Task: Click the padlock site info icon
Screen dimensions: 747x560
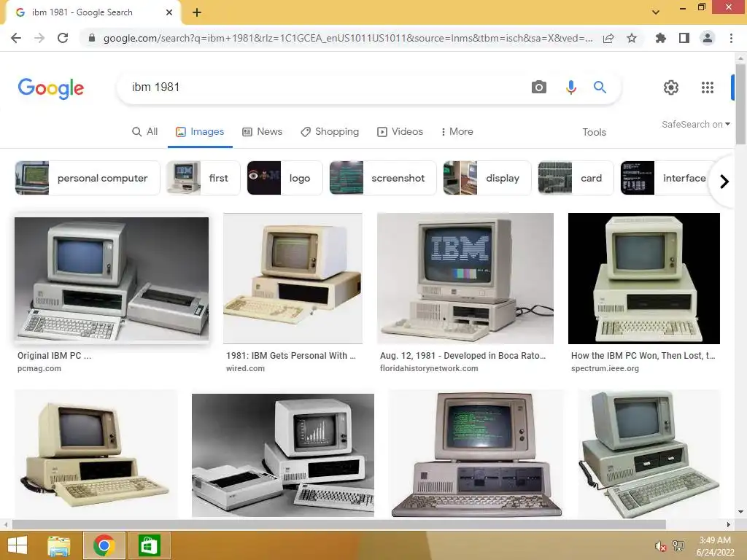Action: 92,38
